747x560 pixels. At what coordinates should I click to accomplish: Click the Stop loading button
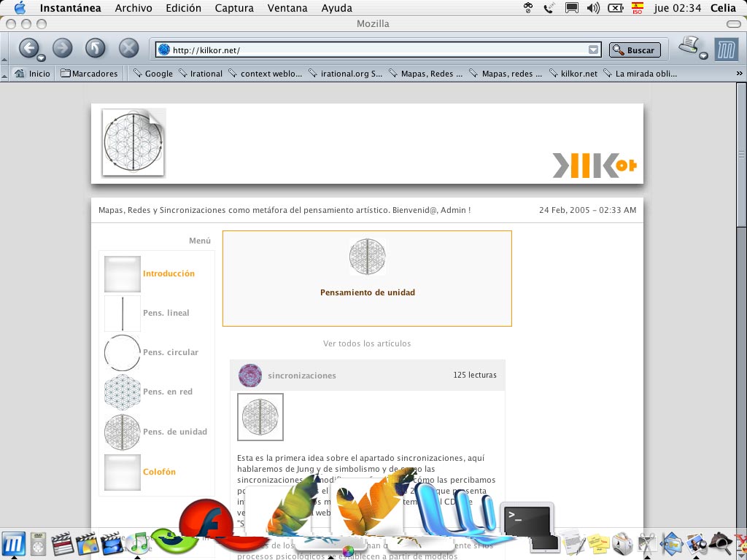[128, 49]
